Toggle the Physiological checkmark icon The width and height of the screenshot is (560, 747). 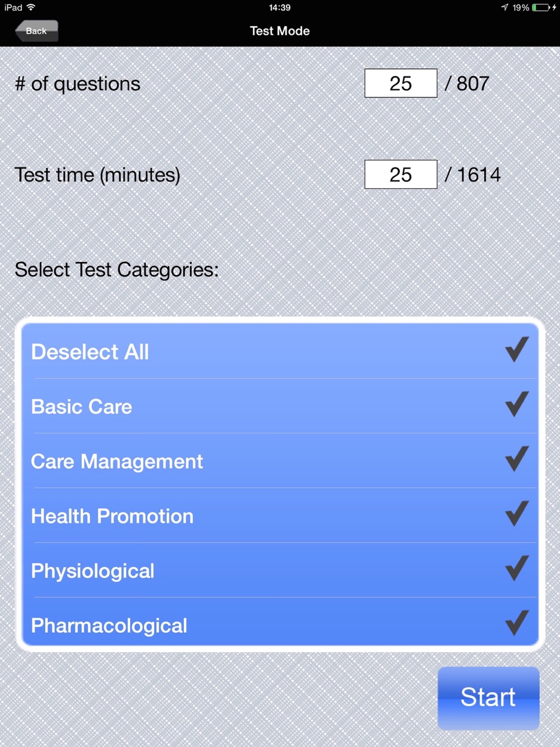pos(516,568)
